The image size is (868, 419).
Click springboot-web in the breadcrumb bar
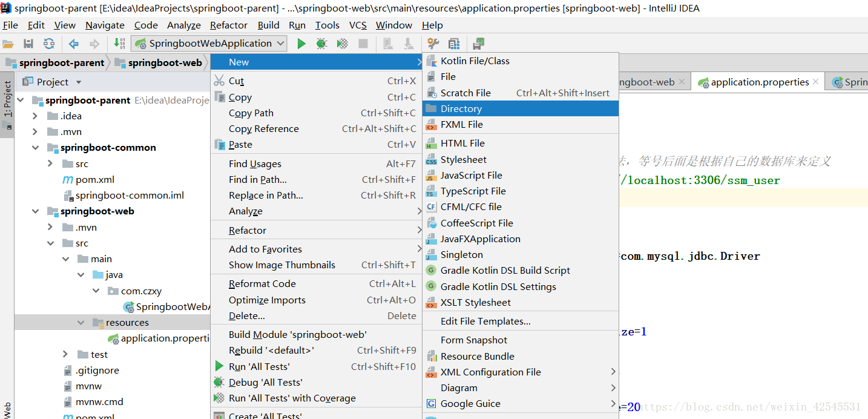point(158,62)
